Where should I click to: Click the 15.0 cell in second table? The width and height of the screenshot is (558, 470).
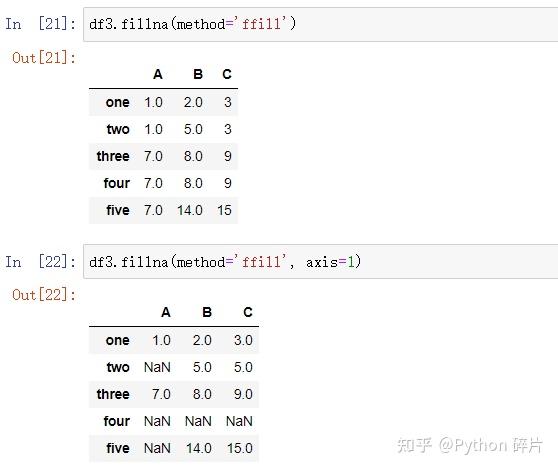tap(240, 448)
